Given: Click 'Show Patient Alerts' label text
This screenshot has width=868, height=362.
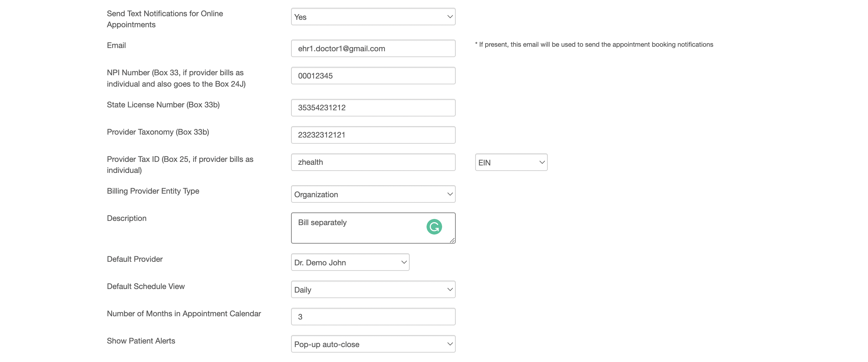Looking at the screenshot, I should [x=141, y=341].
